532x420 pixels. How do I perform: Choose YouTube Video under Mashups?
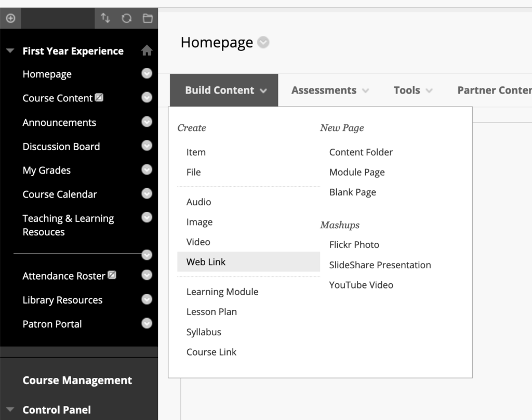(361, 285)
